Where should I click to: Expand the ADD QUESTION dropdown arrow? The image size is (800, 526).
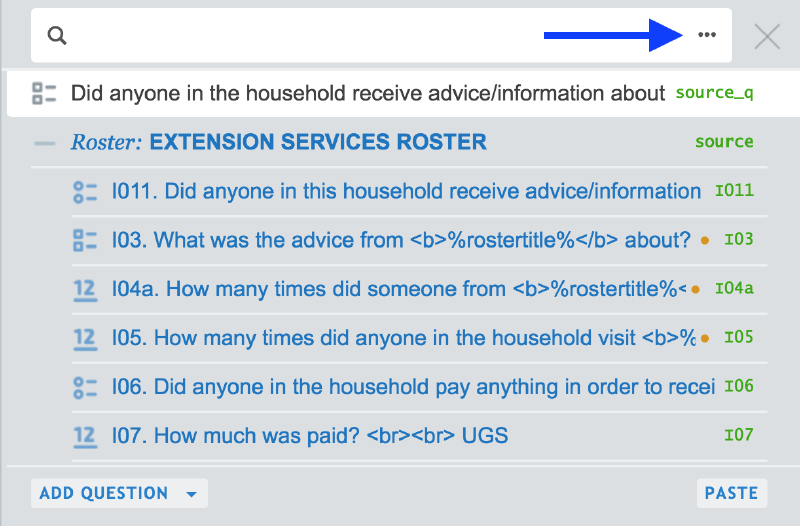tap(191, 494)
